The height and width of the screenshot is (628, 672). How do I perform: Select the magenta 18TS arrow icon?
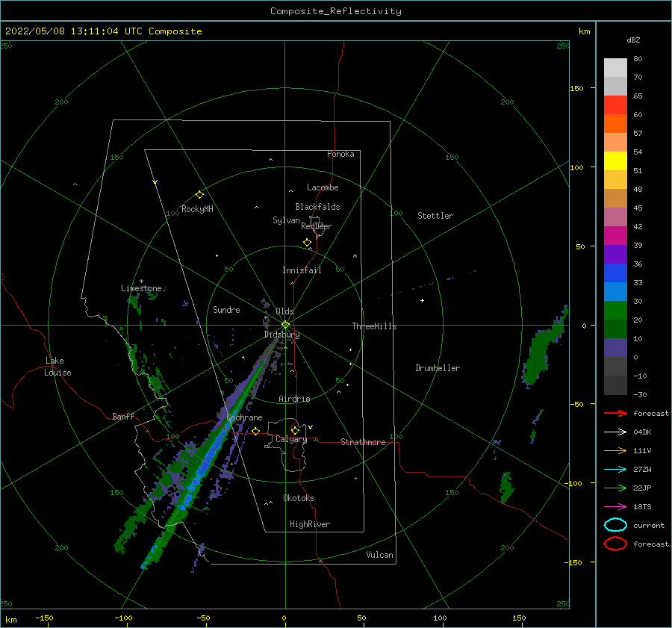tap(615, 507)
